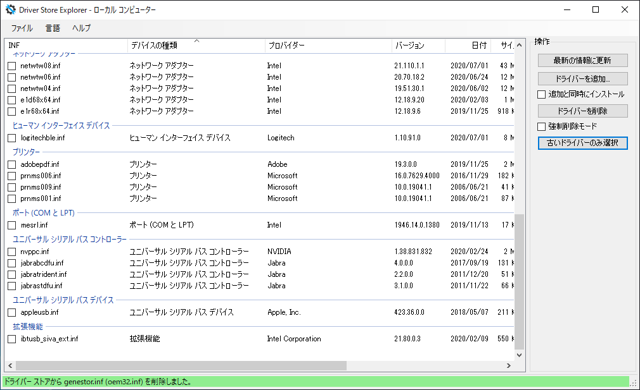Check the jabrabcdfu.inf checkbox

tap(12, 263)
